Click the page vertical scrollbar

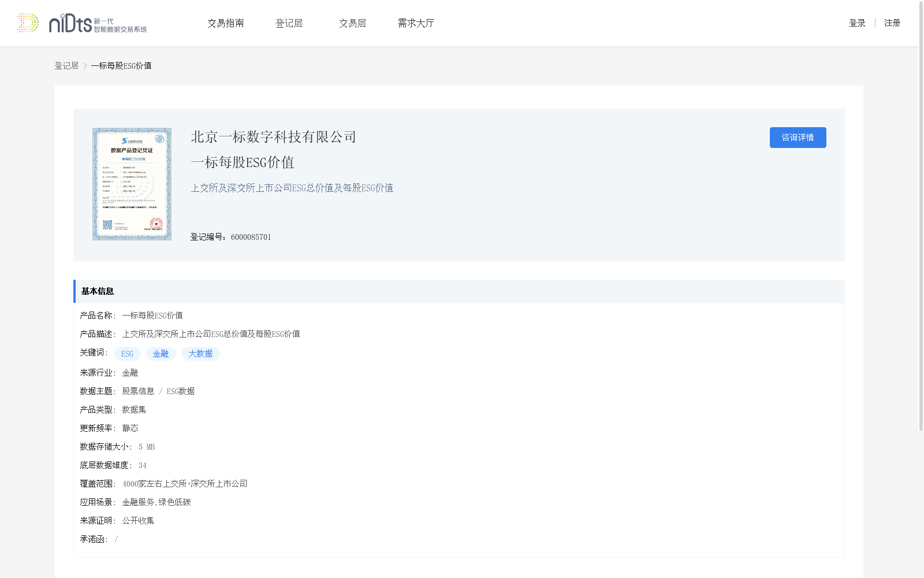coord(921,217)
